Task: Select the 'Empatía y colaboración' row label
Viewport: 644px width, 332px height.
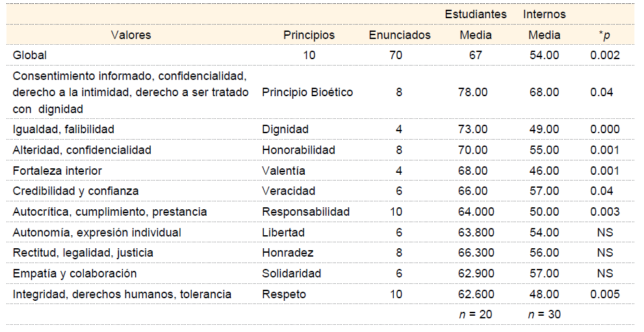Action: [75, 274]
